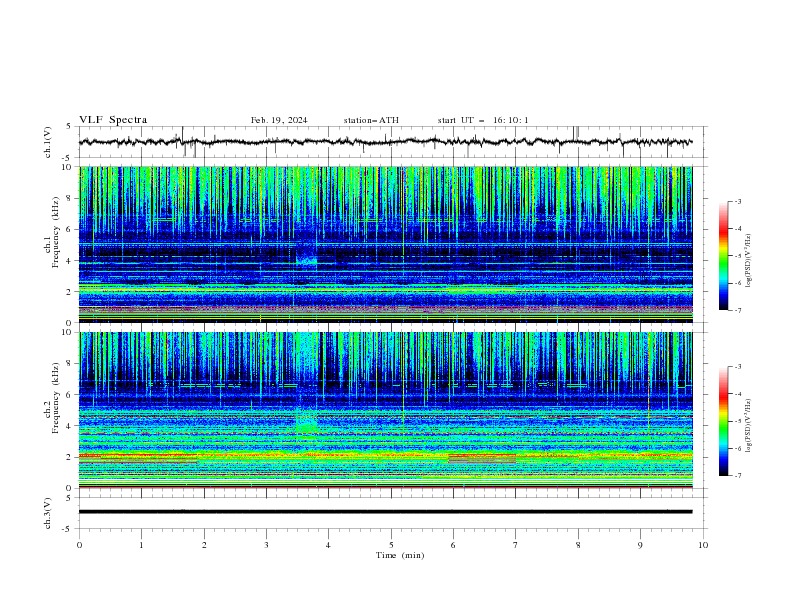Viewport: 792px width, 612px height.
Task: Click the "log(PSD)(V²/Hz)" label beside the ch.1 color scale
Action: coord(749,261)
